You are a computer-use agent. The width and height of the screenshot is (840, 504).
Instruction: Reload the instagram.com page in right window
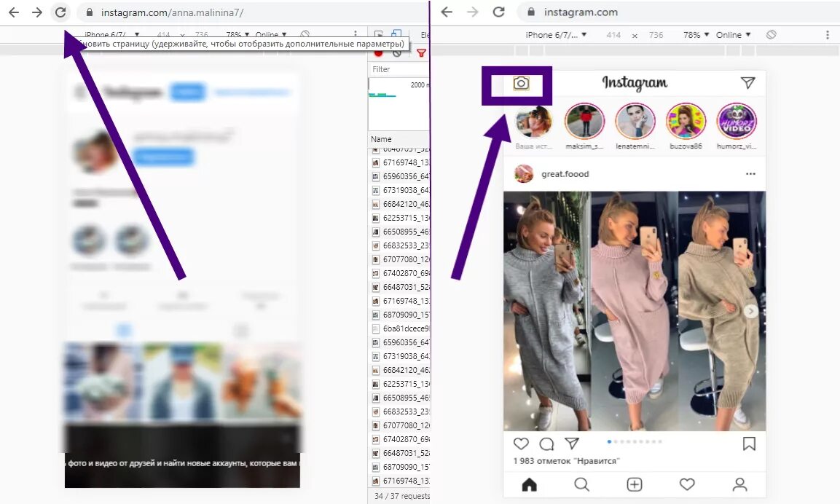[498, 12]
